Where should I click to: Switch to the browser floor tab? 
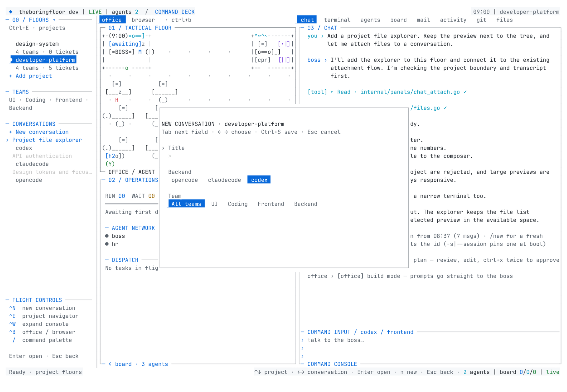click(143, 20)
